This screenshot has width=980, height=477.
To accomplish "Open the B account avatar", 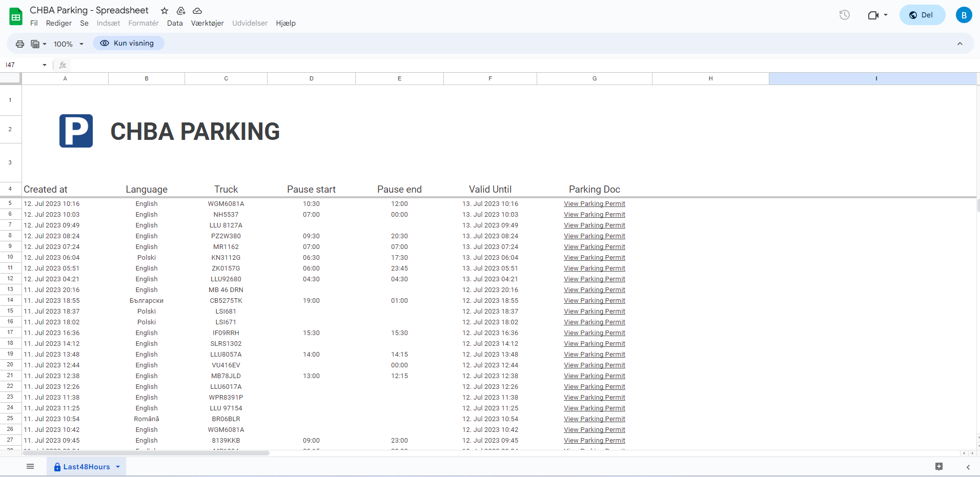I will (x=964, y=15).
